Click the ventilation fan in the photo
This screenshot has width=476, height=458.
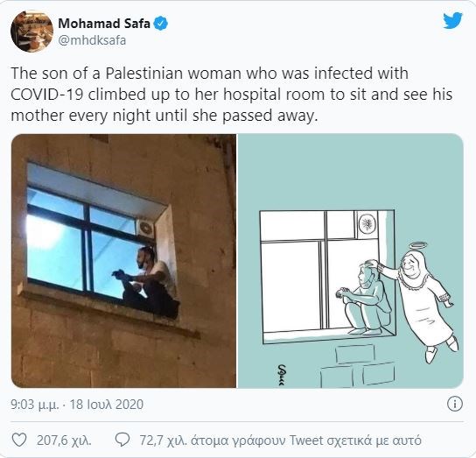point(146,229)
